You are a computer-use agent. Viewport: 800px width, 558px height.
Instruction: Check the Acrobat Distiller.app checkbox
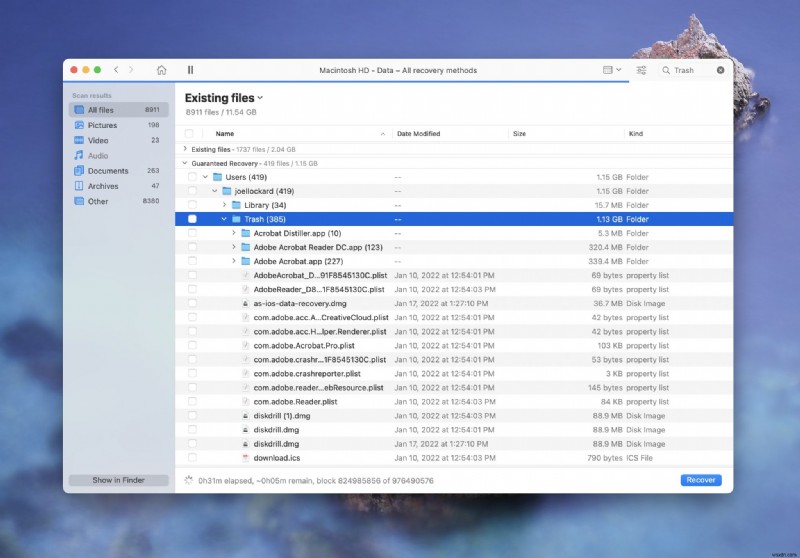(192, 233)
